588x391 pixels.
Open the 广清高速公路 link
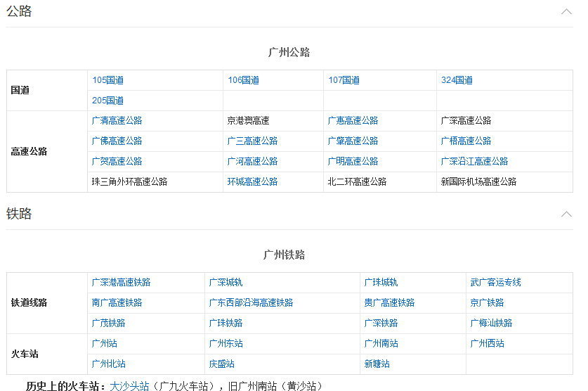pyautogui.click(x=117, y=121)
